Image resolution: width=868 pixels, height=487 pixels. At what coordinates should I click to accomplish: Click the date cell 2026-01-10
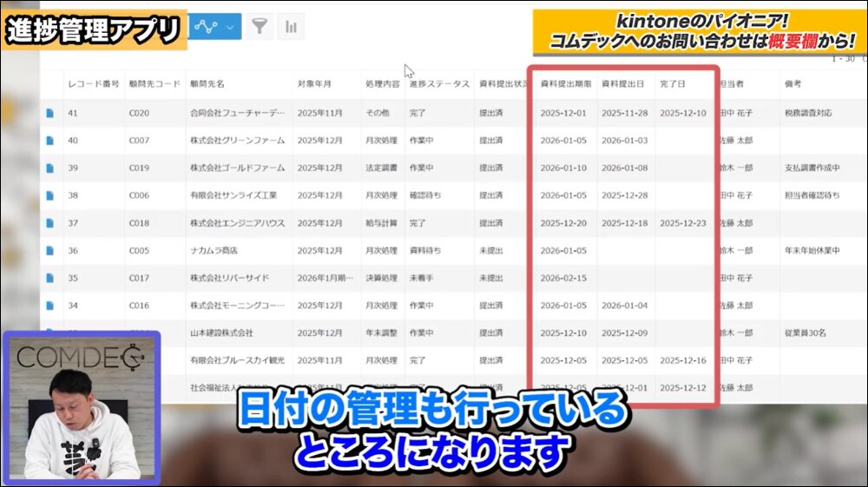tap(563, 168)
